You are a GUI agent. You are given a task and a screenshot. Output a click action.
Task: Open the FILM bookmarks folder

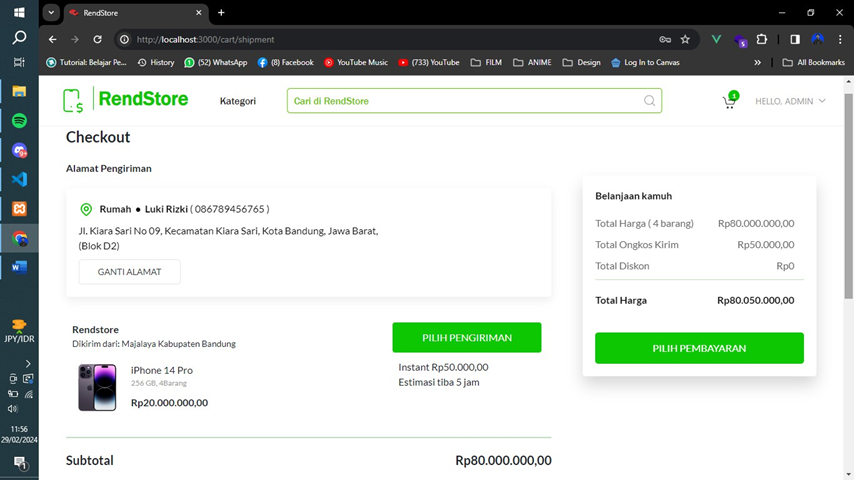pos(486,63)
